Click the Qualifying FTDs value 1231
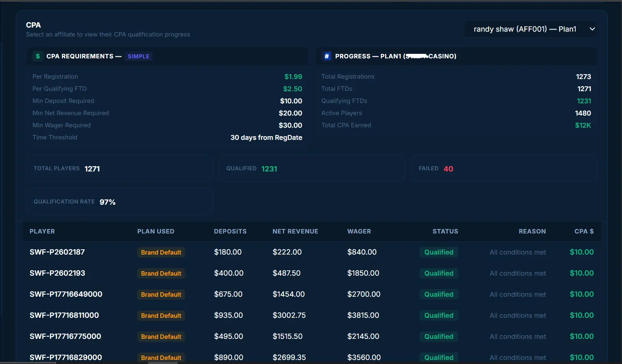 point(585,101)
